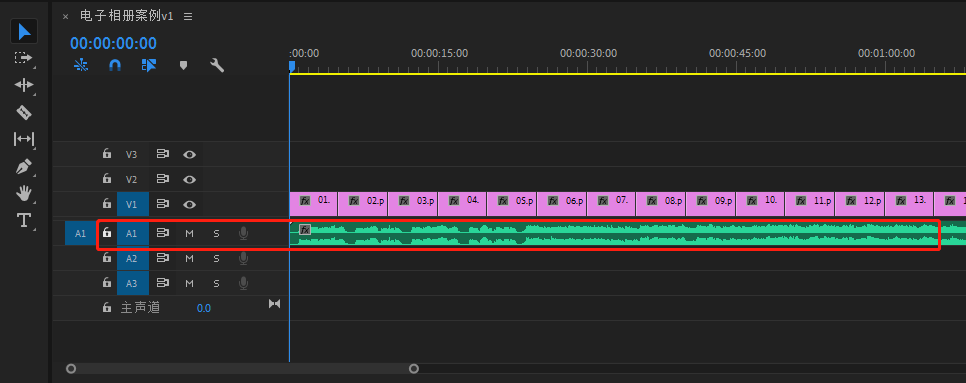966x383 pixels.
Task: Target video track V2
Action: pyautogui.click(x=132, y=180)
